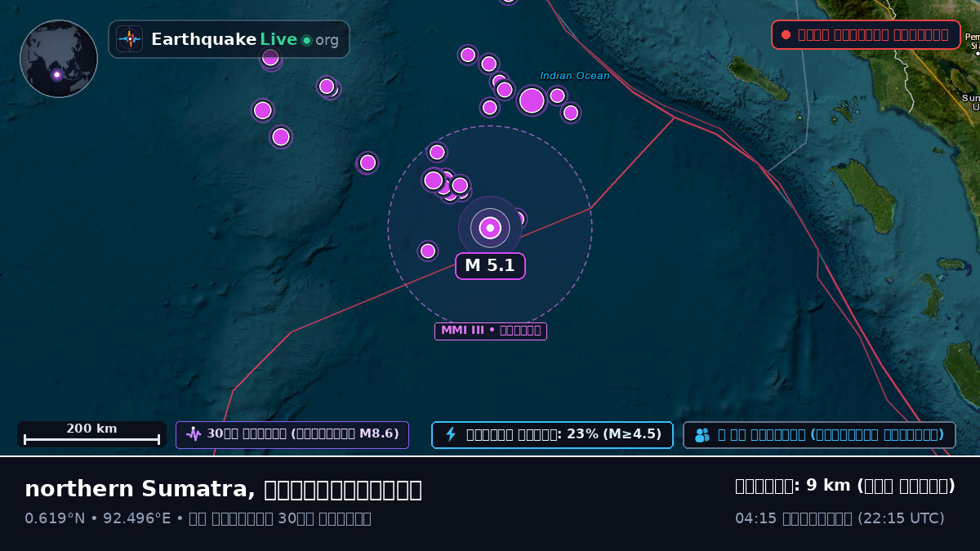This screenshot has width=980, height=551.
Task: Open the 23% (M≥4.5) forecast badge
Action: pyautogui.click(x=552, y=435)
